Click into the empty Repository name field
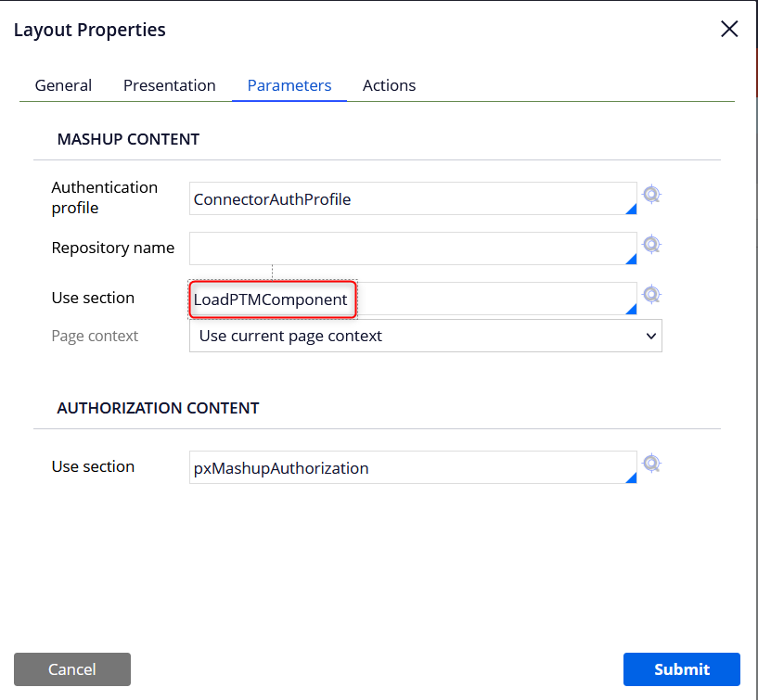This screenshot has height=700, width=758. [x=413, y=248]
